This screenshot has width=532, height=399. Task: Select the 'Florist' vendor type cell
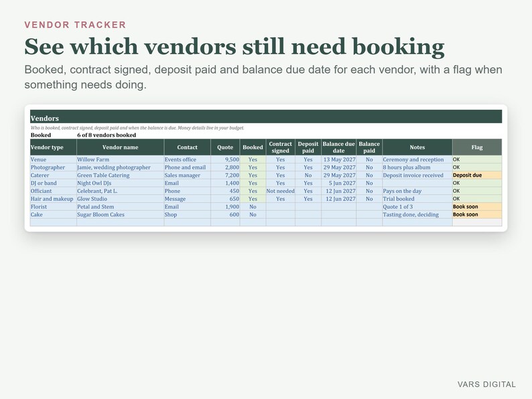(54, 206)
